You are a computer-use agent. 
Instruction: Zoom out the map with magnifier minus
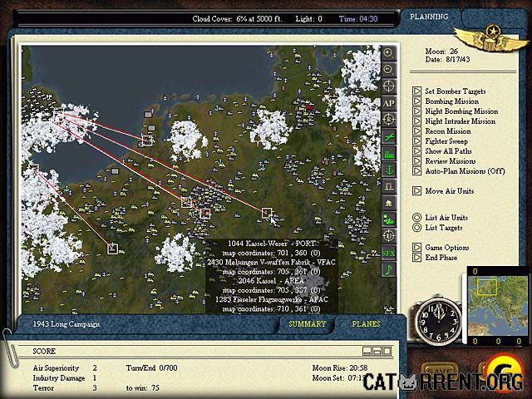tap(388, 70)
